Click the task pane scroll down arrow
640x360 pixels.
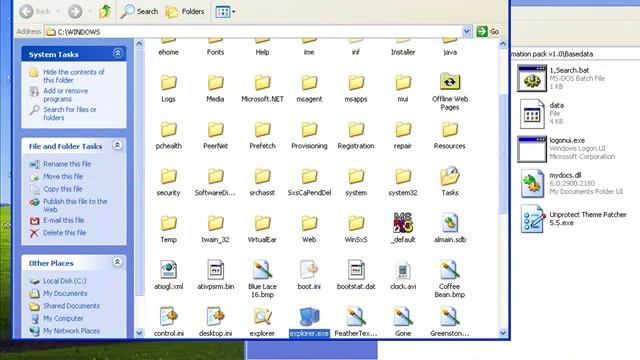pos(139,333)
